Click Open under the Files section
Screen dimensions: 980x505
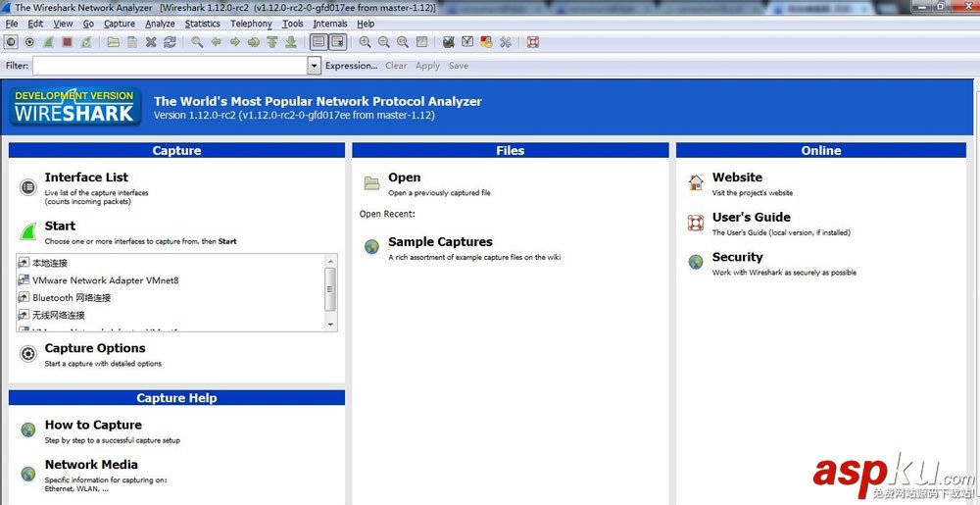405,177
